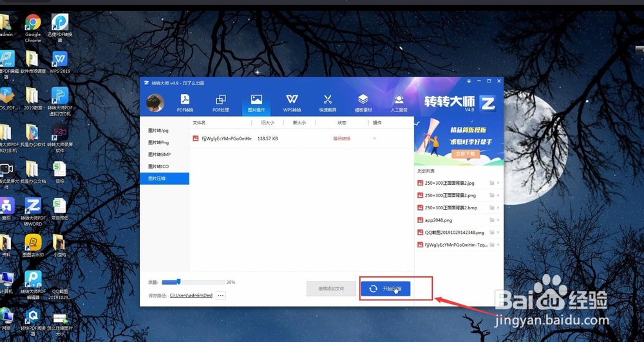Open the 项目预估 spreadsheet desktop file
The height and width of the screenshot is (342, 644).
[x=60, y=209]
